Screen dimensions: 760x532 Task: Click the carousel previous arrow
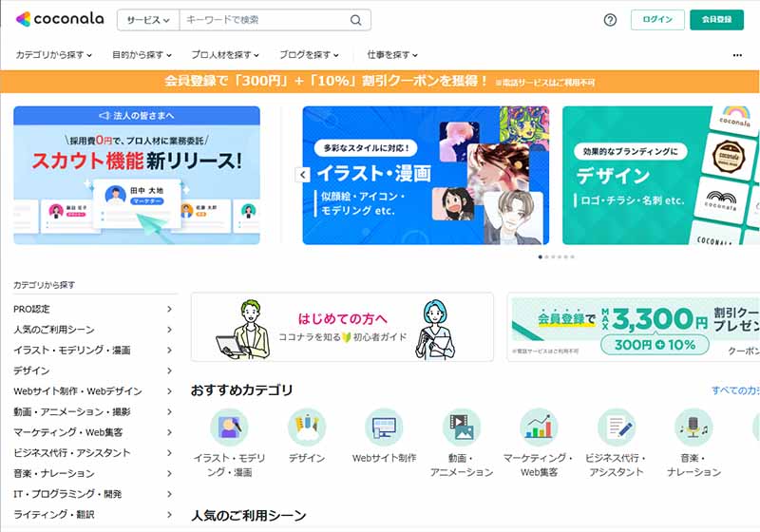tap(302, 175)
